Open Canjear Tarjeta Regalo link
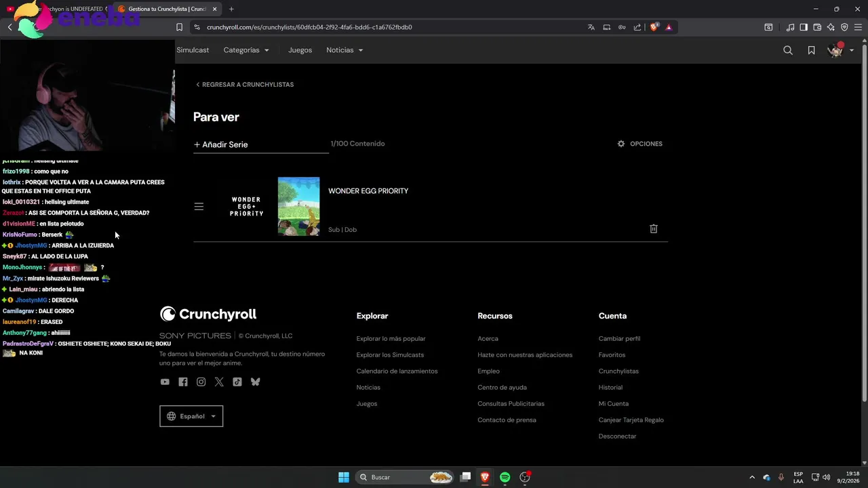 click(x=631, y=420)
